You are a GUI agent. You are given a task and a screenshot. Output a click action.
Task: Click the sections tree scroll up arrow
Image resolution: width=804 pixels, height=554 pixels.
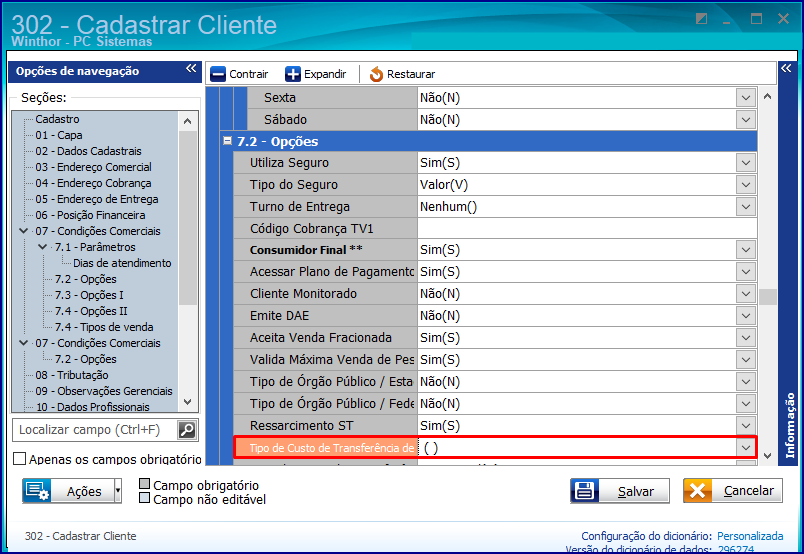(188, 121)
